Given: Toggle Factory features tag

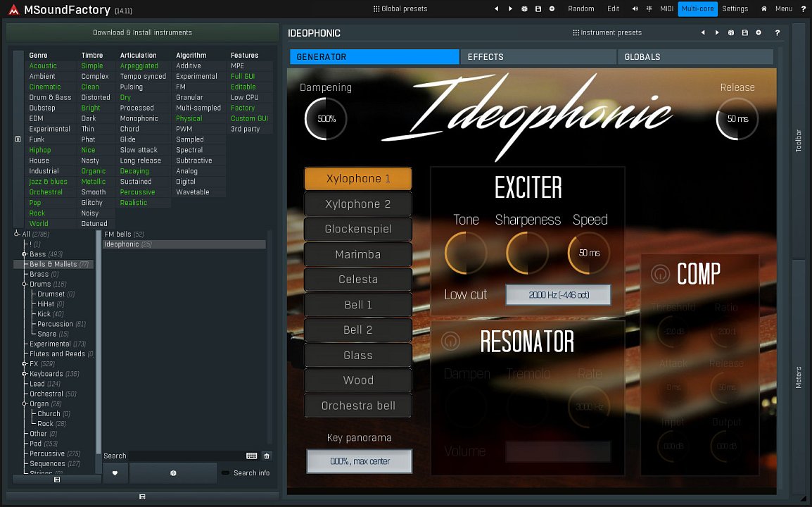Looking at the screenshot, I should [x=242, y=108].
